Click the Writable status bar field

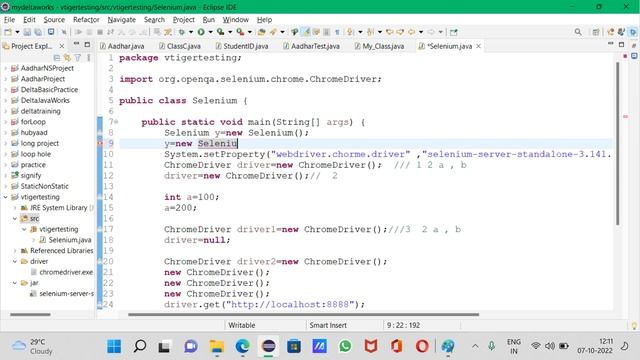coord(242,325)
